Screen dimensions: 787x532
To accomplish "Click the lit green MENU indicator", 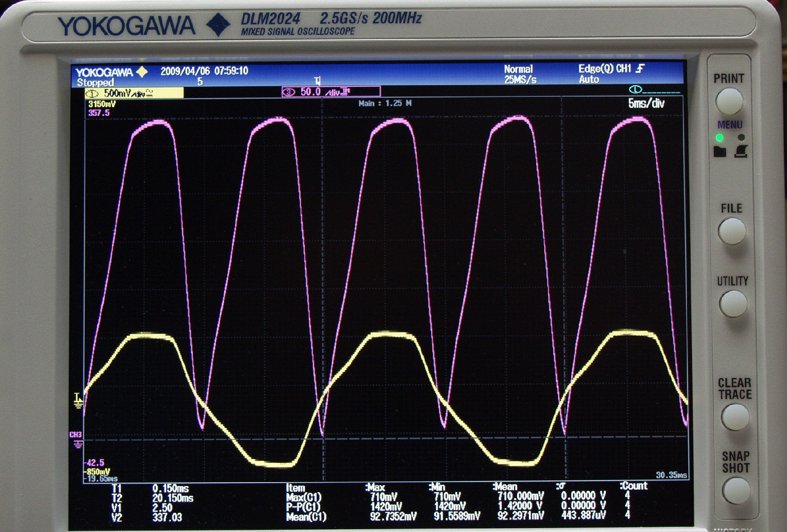I will pyautogui.click(x=719, y=137).
